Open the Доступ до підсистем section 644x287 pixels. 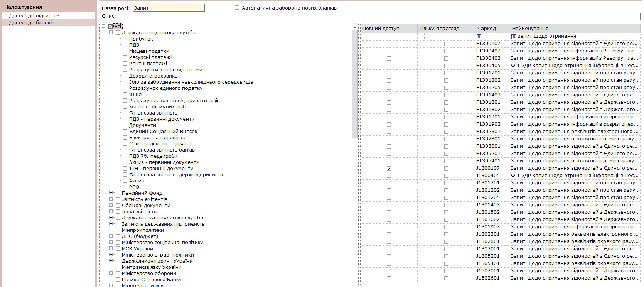[x=34, y=16]
